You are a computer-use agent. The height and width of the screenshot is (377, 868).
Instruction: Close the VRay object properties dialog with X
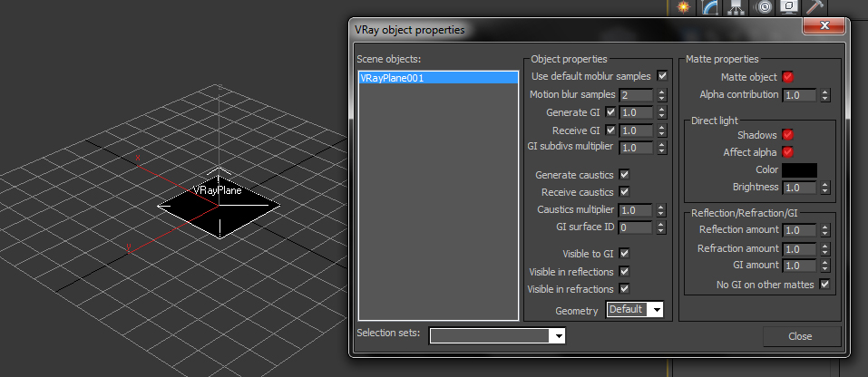click(x=824, y=25)
